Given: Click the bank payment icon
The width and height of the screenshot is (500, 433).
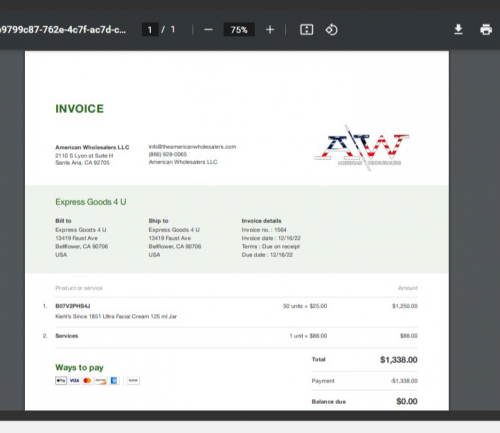Looking at the screenshot, I should click(133, 381).
